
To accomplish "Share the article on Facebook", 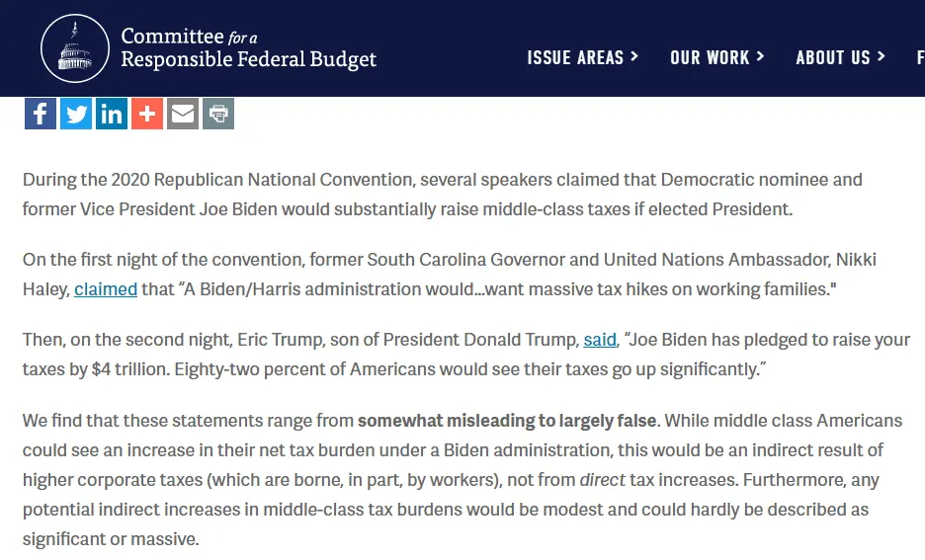I will [x=41, y=114].
